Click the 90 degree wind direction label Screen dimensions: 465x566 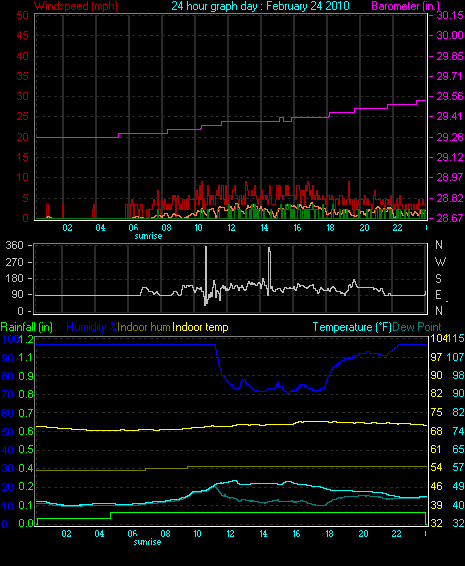coord(17,295)
